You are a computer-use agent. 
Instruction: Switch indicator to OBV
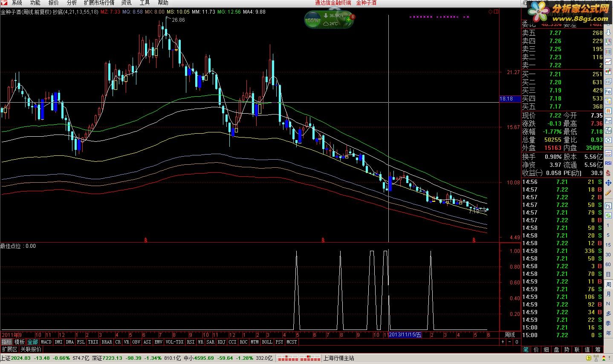(x=136, y=342)
